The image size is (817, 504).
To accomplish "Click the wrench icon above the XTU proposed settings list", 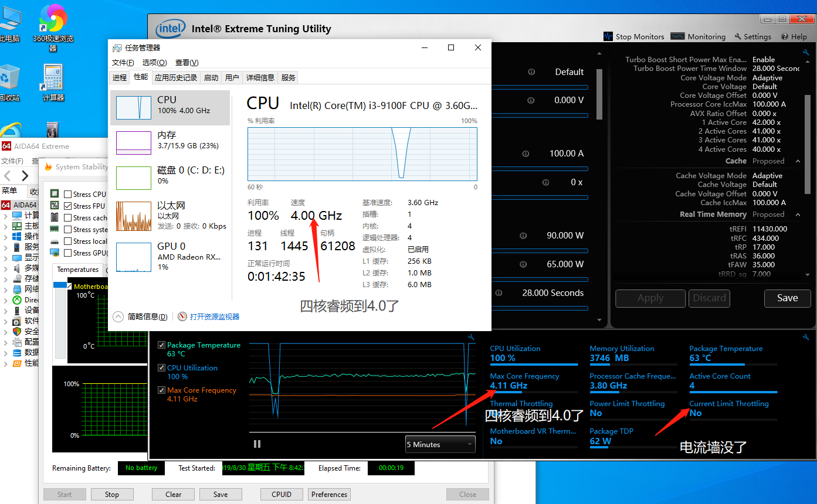I will (806, 52).
